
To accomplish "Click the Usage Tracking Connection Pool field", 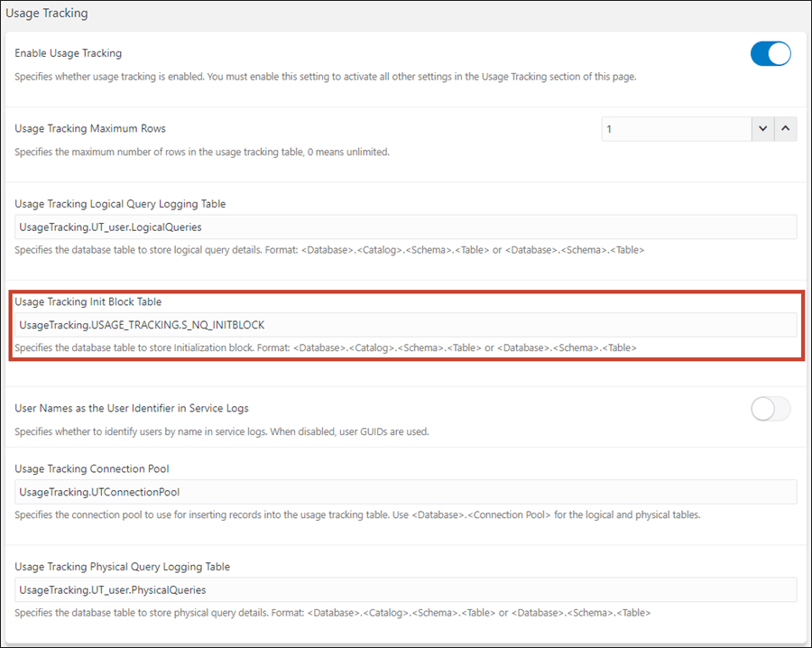I will [404, 491].
